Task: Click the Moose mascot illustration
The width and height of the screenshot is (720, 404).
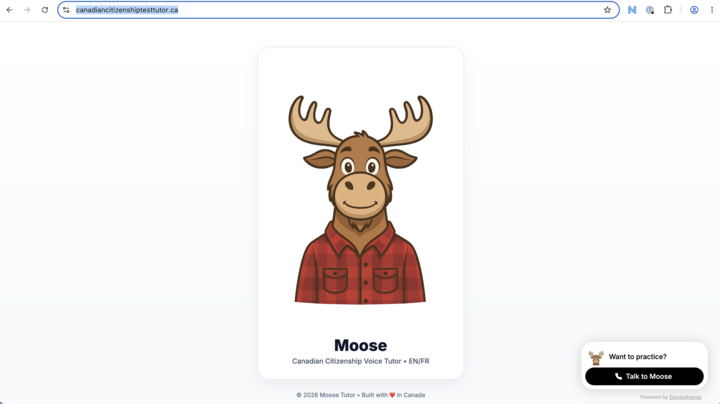Action: (x=360, y=199)
